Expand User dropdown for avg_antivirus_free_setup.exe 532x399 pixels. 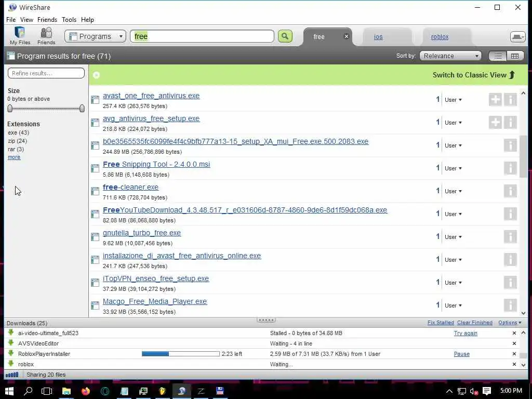pos(453,123)
